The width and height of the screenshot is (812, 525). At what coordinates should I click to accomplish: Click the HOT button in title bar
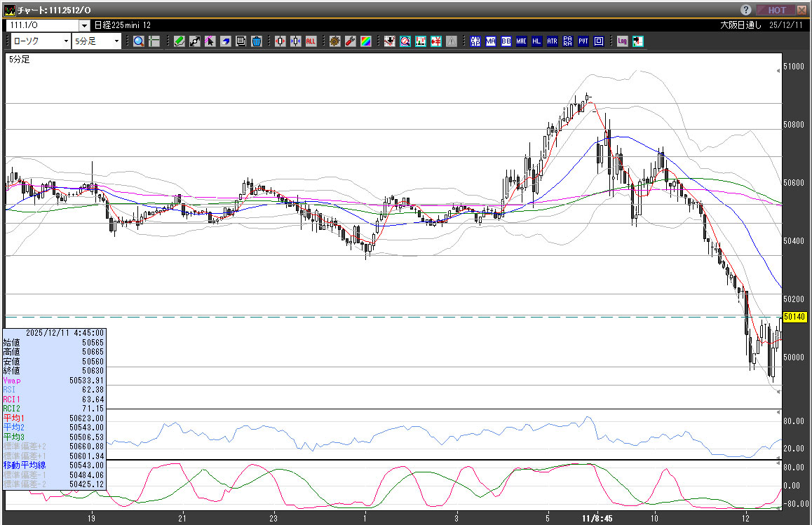tap(776, 10)
